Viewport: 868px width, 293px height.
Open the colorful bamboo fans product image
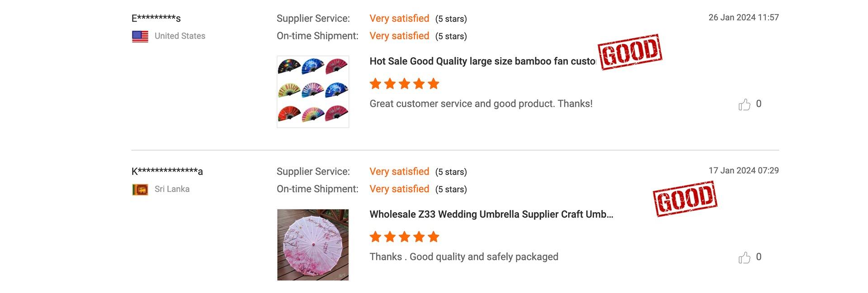(313, 92)
